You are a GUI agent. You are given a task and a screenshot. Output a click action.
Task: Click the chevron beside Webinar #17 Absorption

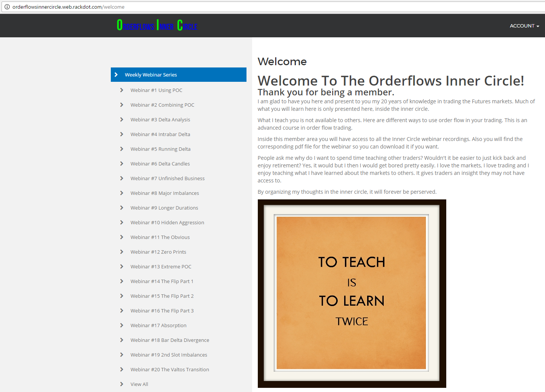[121, 325]
